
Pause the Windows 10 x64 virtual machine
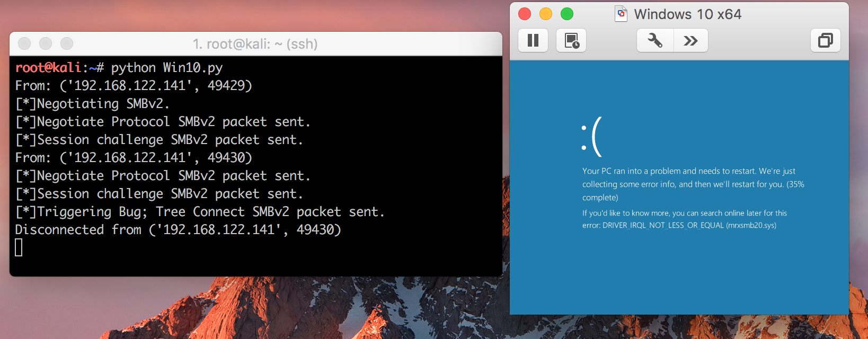pyautogui.click(x=533, y=40)
